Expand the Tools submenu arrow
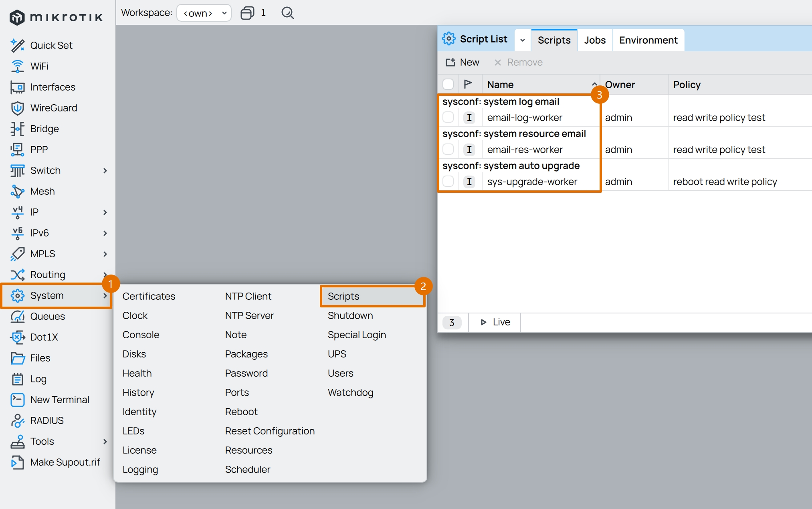Image resolution: width=812 pixels, height=509 pixels. click(x=105, y=442)
